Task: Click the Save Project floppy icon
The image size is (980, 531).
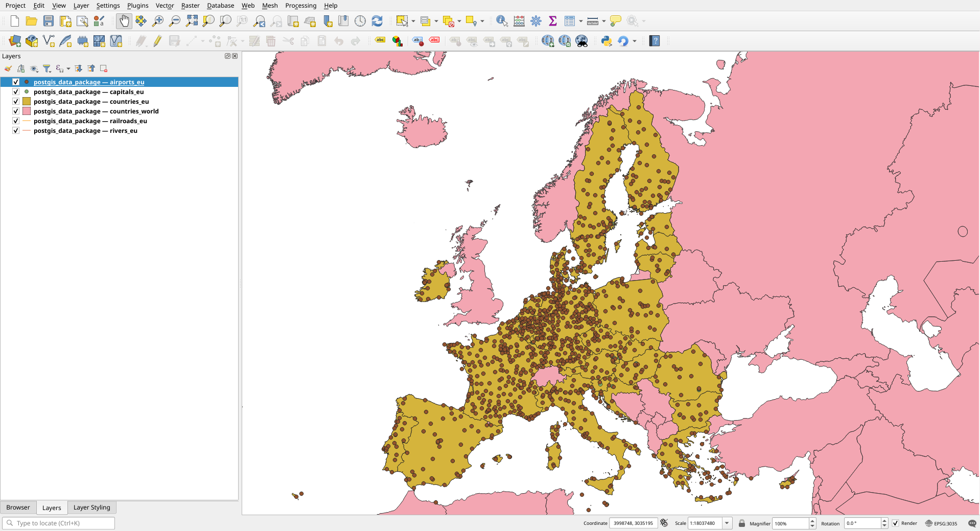Action: [49, 21]
